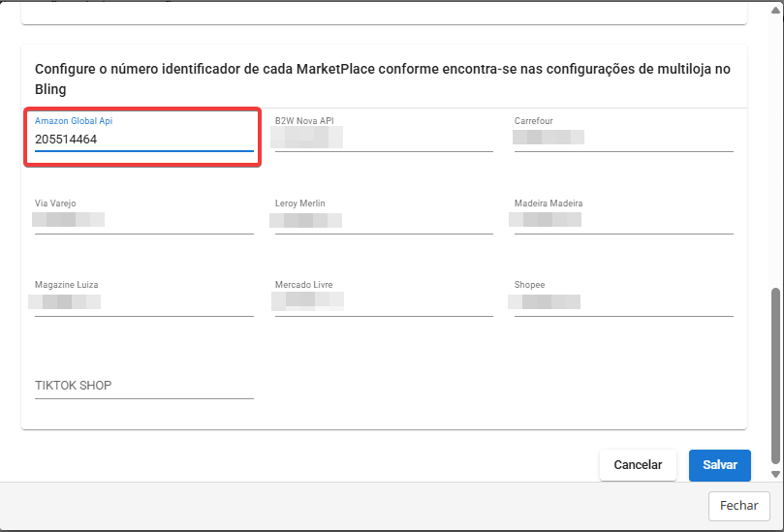
Task: Discard changes with Cancelar button
Action: click(x=638, y=465)
